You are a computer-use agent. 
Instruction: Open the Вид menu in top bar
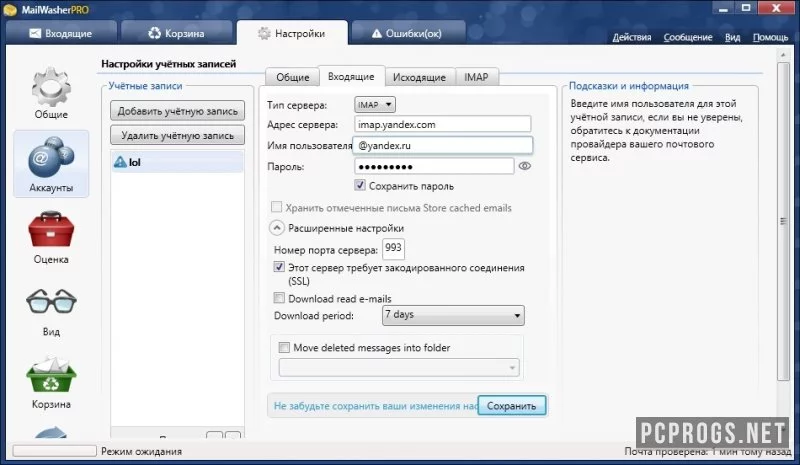pos(732,37)
